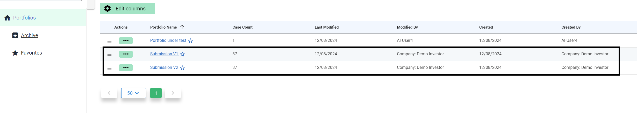The width and height of the screenshot is (644, 113).
Task: Go to Archive in the sidebar
Action: click(x=30, y=35)
